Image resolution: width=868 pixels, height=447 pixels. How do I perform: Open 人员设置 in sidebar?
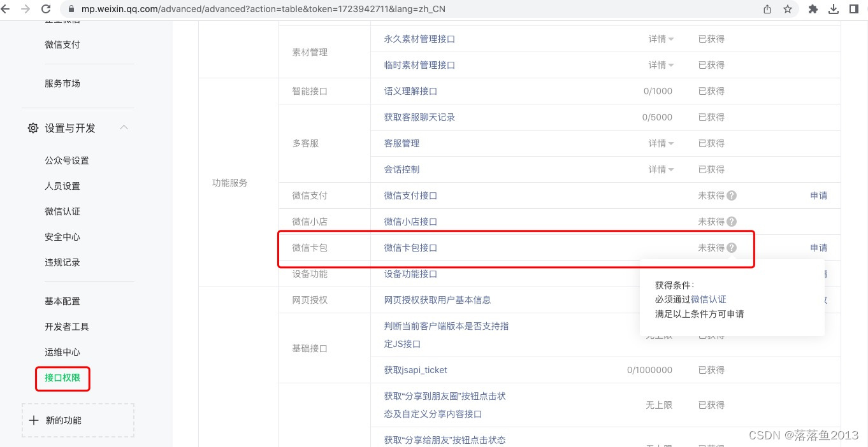coord(62,186)
